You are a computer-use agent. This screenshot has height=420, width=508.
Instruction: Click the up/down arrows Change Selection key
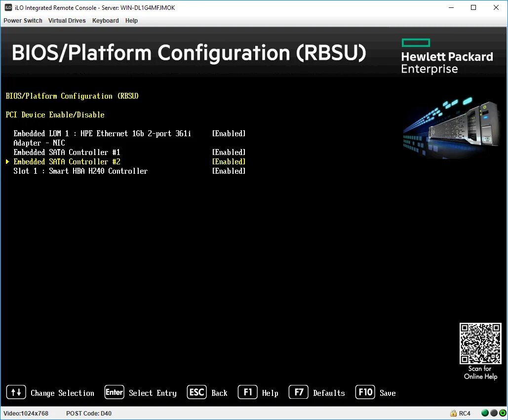click(16, 392)
